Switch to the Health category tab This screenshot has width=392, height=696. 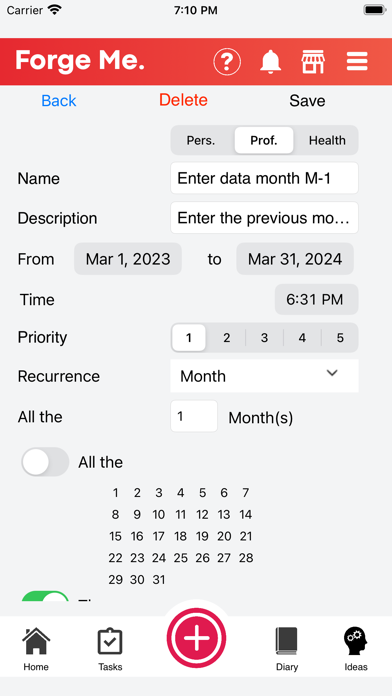(327, 140)
